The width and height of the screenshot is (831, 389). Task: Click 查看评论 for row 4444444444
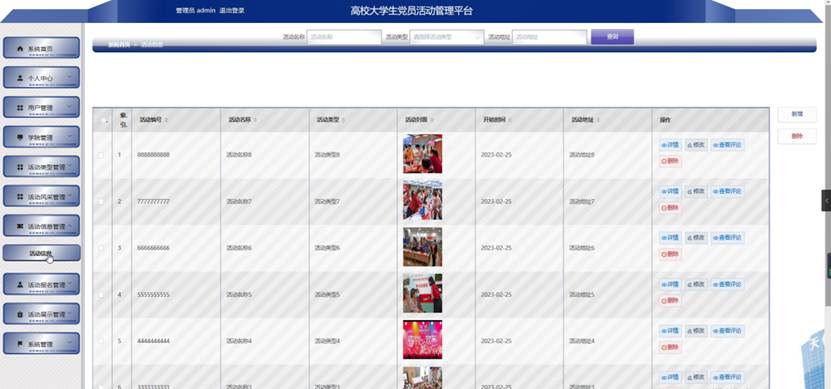click(728, 331)
